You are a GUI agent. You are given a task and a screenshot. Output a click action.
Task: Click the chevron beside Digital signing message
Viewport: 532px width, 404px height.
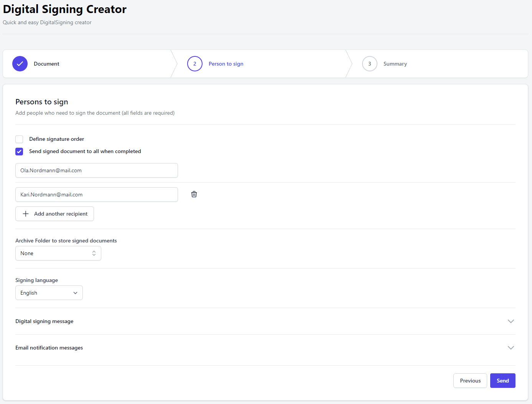tap(511, 321)
